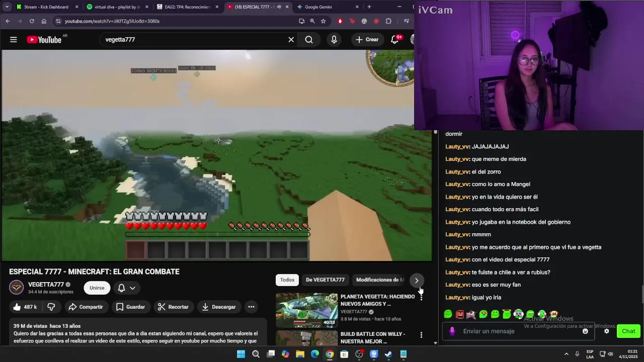This screenshot has width=644, height=362.
Task: Open the VEGETTA777 channel name link
Action: [x=46, y=285]
